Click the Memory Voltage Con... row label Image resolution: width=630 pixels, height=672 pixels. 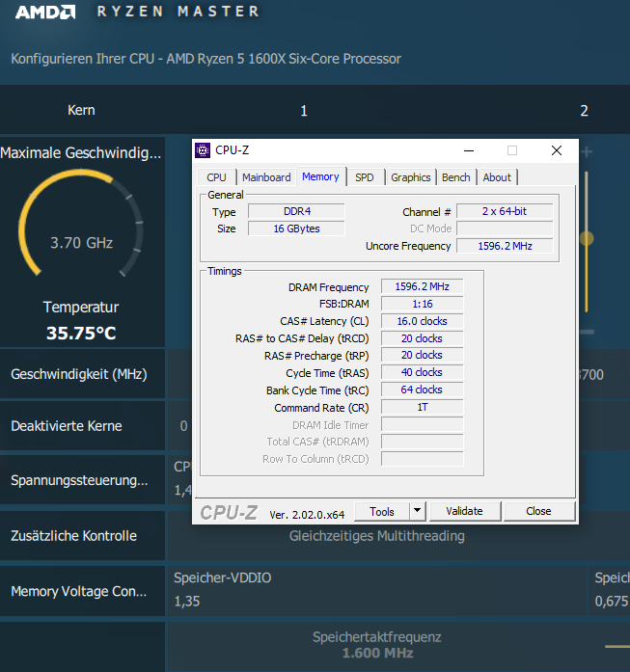point(79,591)
